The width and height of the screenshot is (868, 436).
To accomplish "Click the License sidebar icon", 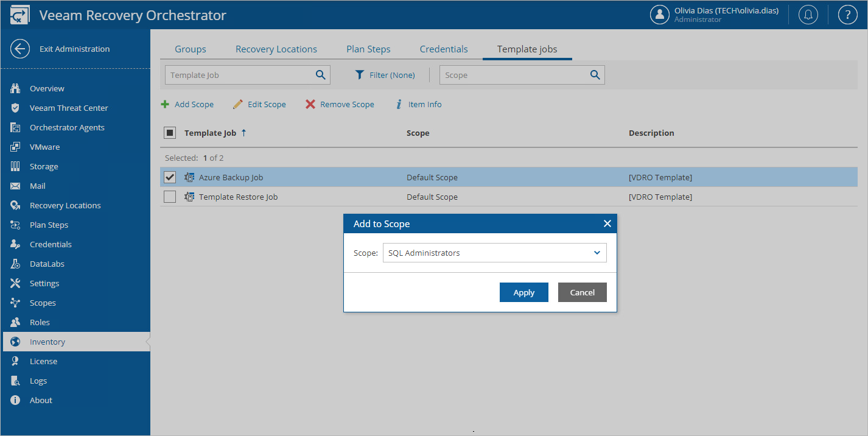I will click(16, 361).
